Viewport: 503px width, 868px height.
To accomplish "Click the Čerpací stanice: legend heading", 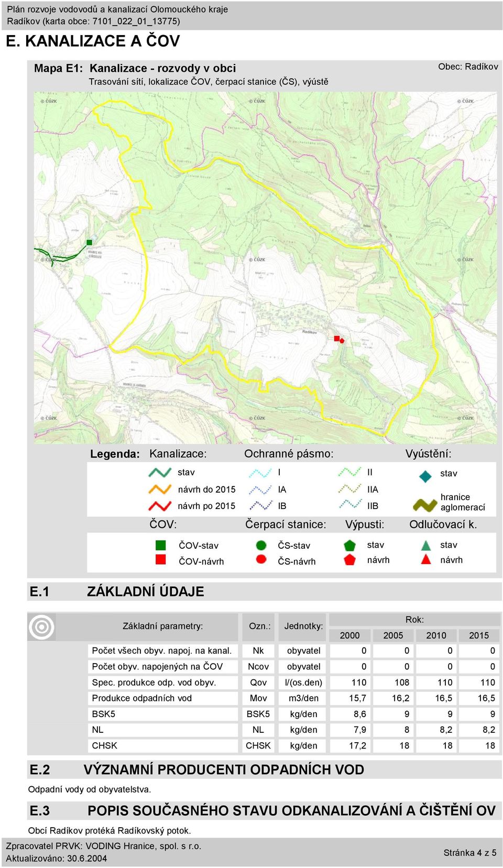I will [x=286, y=524].
